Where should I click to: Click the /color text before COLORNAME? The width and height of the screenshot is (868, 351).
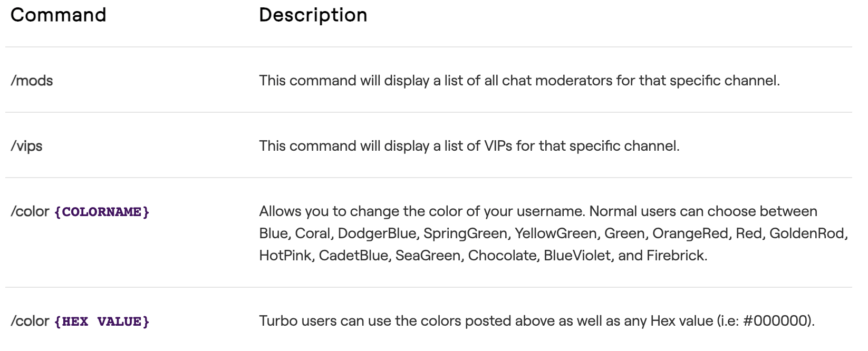30,211
